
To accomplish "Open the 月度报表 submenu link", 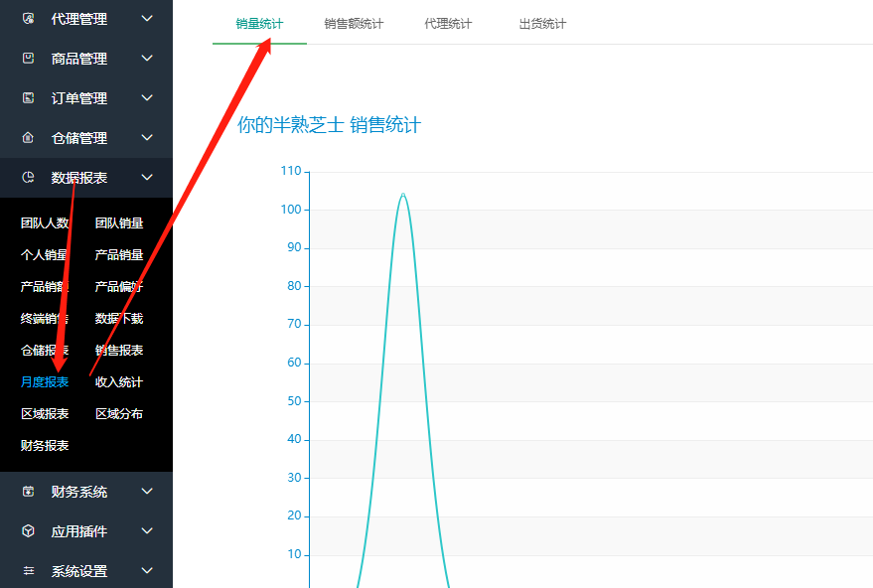I will coord(45,382).
